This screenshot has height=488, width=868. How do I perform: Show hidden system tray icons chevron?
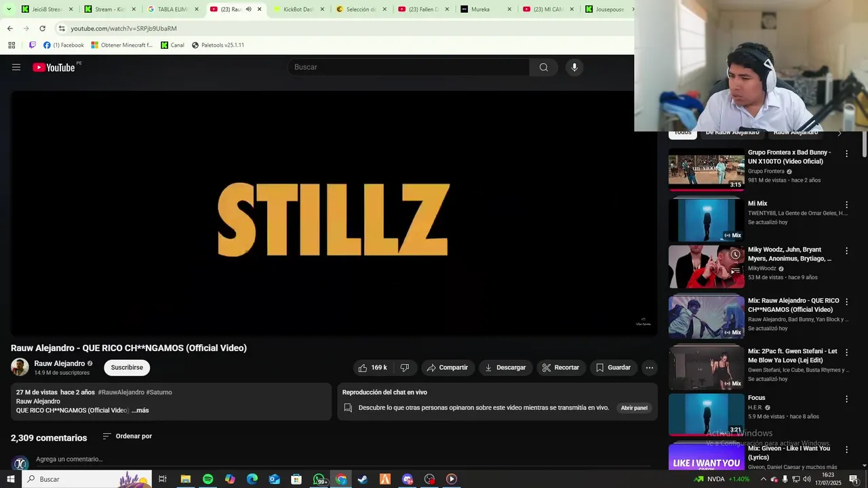pos(763,479)
